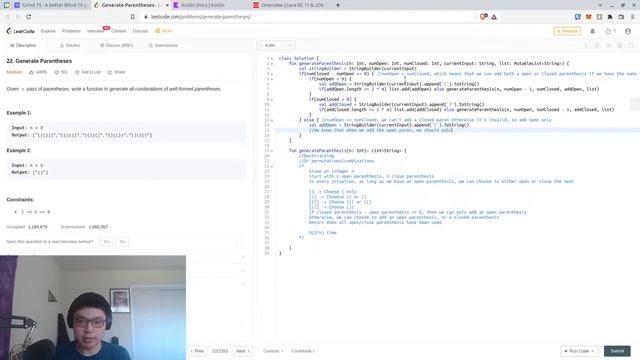Collapse code fold arrow at line 1

(272, 59)
